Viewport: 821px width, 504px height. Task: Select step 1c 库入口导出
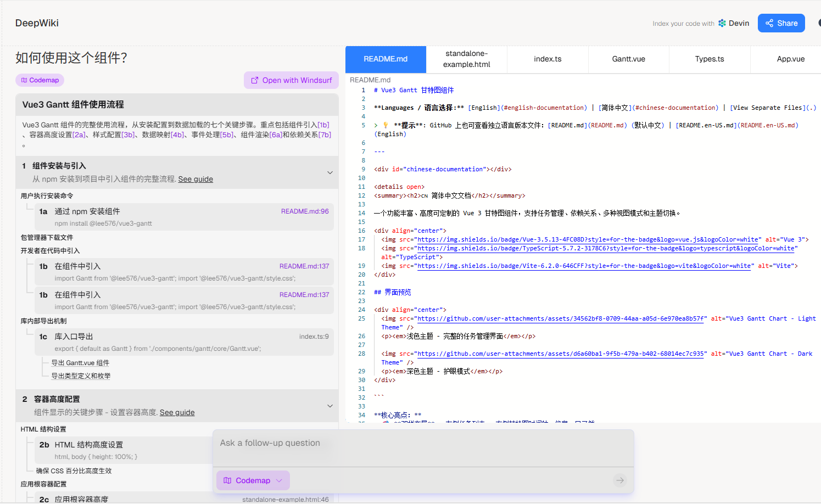pos(184,342)
